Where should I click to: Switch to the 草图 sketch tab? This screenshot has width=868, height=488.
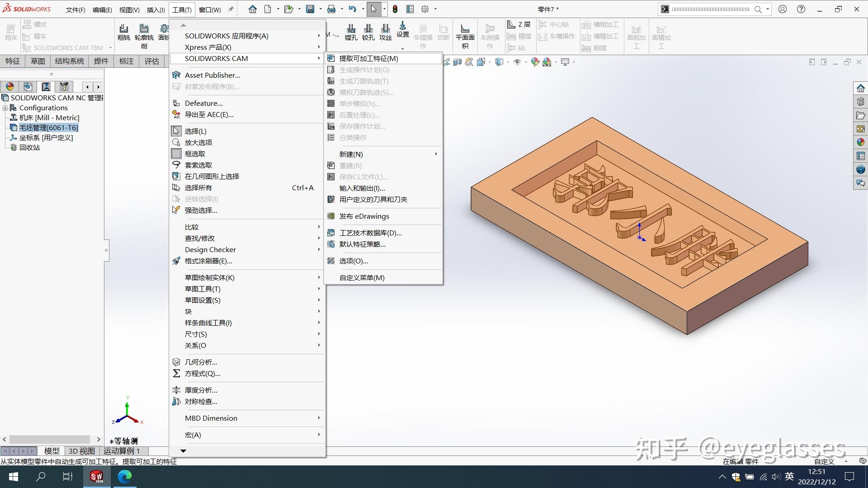38,61
